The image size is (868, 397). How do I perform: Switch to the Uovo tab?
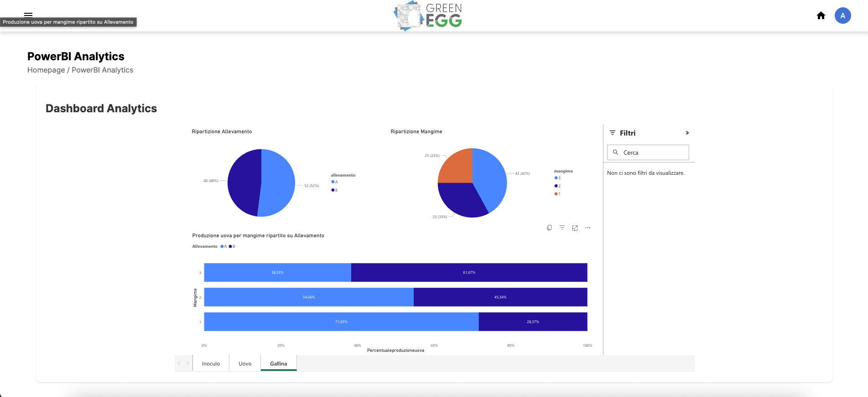pos(245,364)
